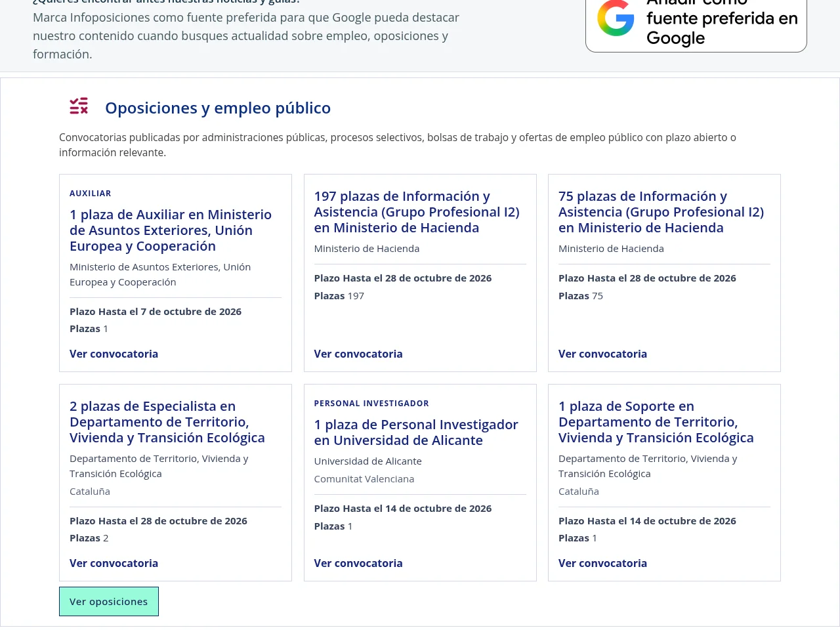Screen dimensions: 840x630
Task: Click 'Cataluña' in the Soporte card
Action: (579, 492)
